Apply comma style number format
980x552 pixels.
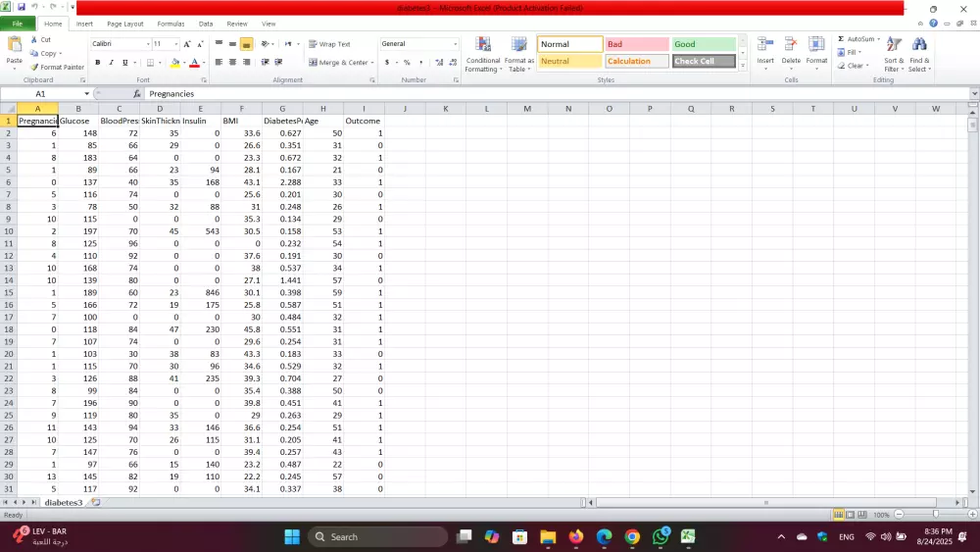[x=420, y=63]
